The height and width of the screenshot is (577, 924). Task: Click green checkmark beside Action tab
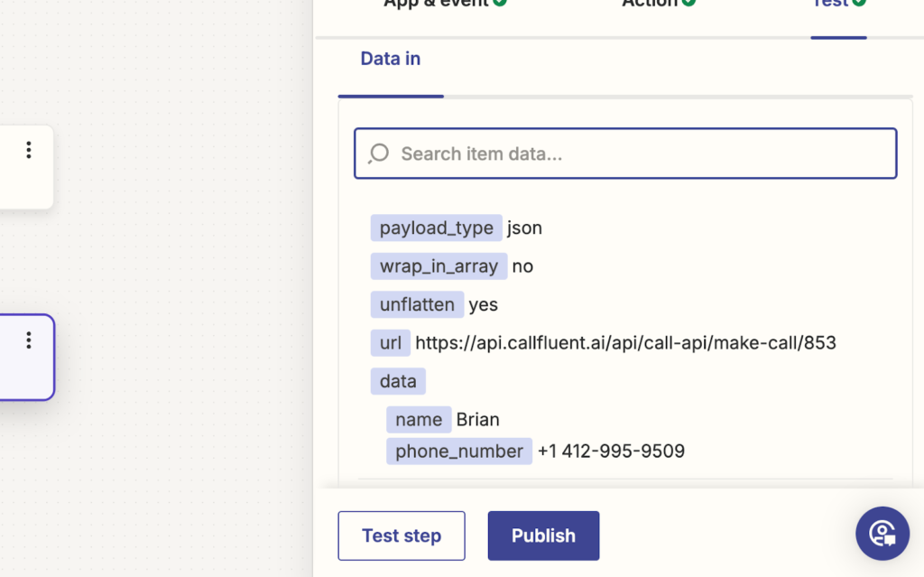click(688, 3)
